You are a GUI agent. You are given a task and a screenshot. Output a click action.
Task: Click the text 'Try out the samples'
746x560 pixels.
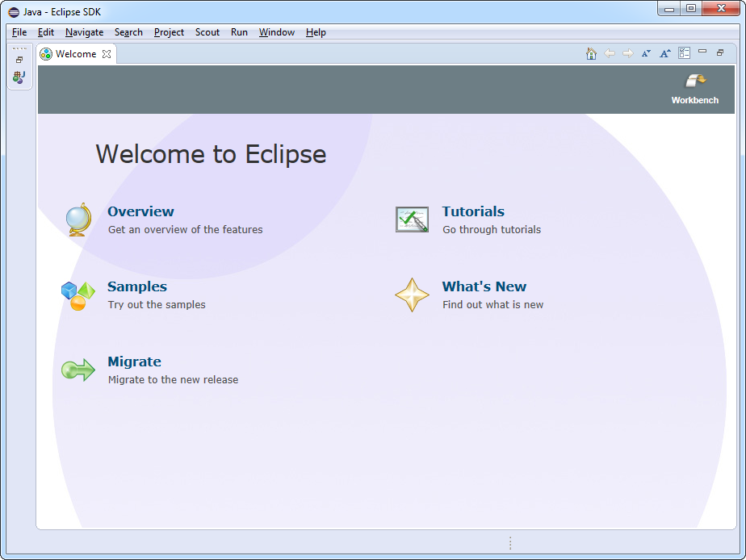tap(157, 305)
